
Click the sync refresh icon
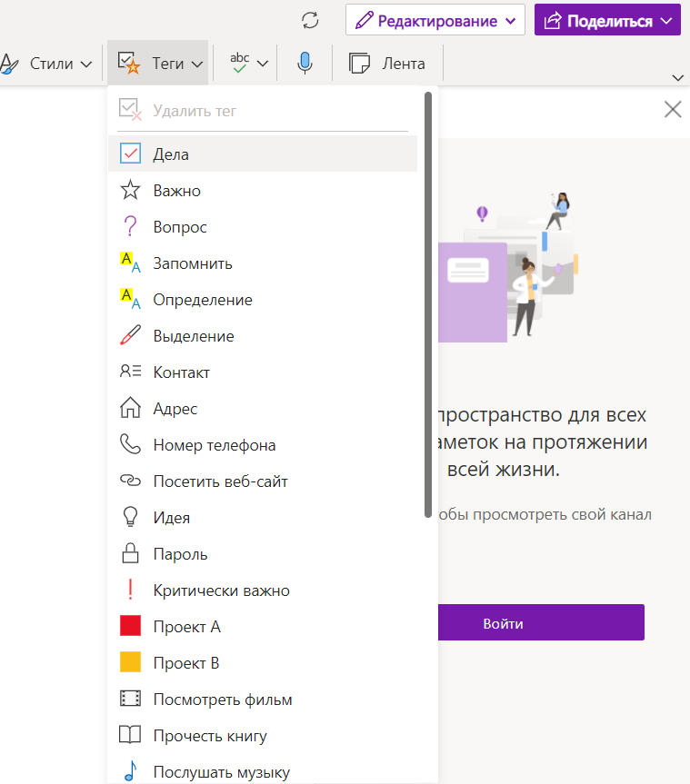pos(310,21)
